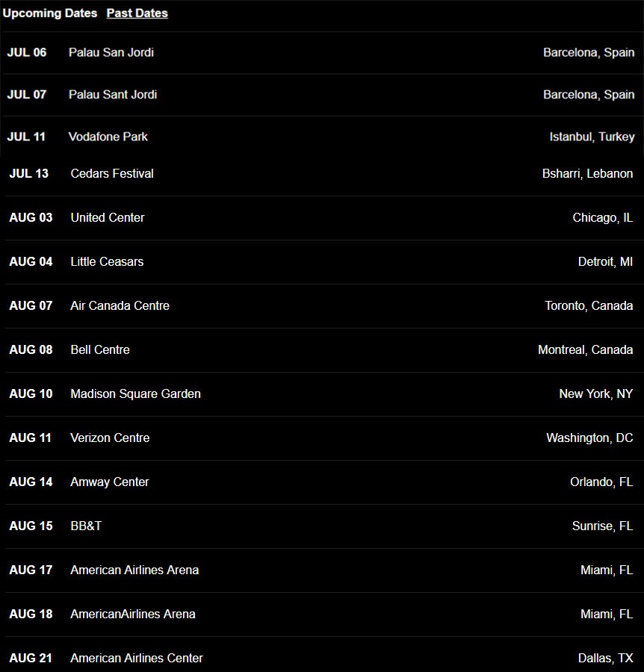The height and width of the screenshot is (672, 644).
Task: Open the Air Canada Centre event
Action: point(120,305)
